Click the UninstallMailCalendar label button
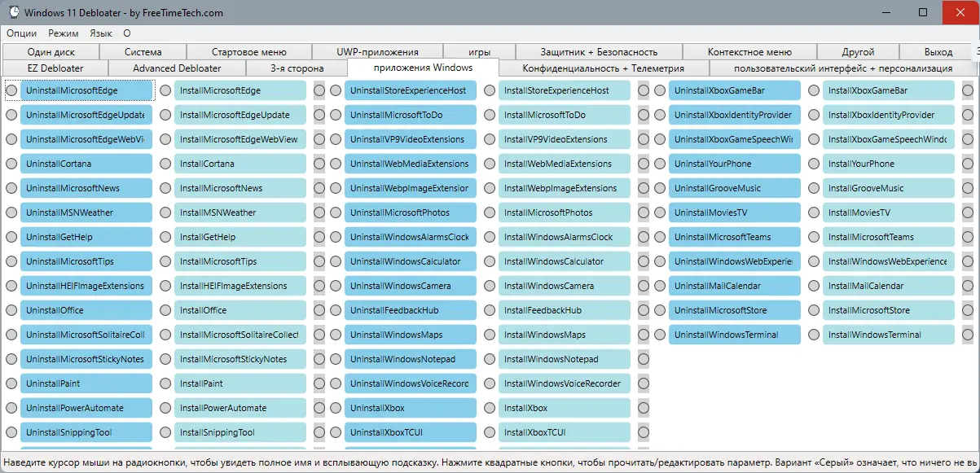 coord(735,286)
